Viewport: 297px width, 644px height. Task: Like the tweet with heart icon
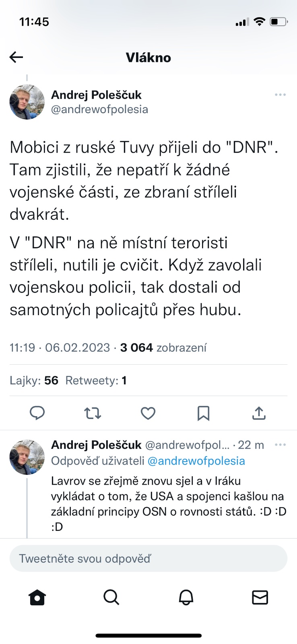(148, 413)
